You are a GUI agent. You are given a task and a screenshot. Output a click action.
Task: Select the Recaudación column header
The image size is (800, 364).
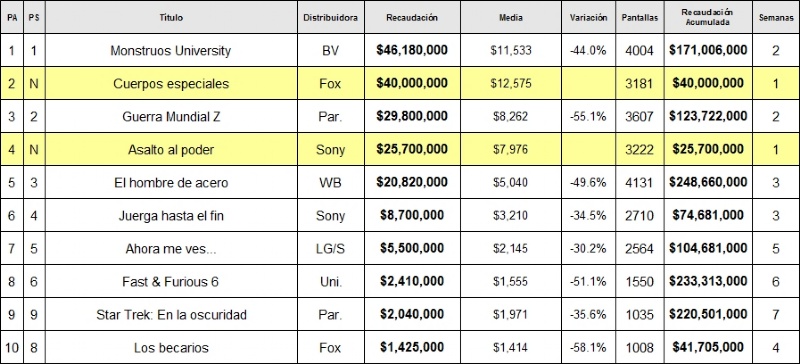[x=412, y=17]
